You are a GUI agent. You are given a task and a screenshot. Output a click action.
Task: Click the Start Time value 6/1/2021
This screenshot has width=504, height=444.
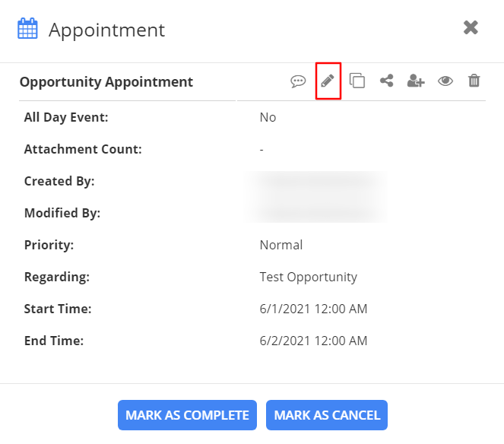click(313, 309)
